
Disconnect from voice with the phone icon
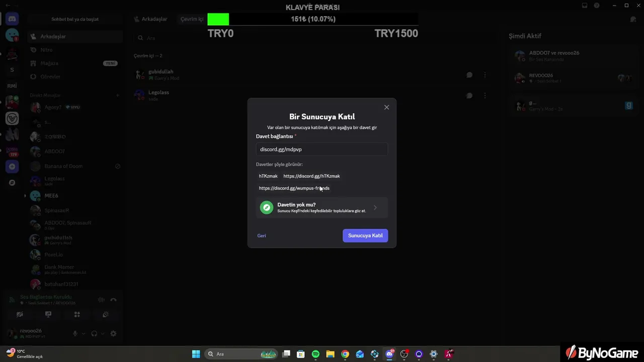(113, 300)
